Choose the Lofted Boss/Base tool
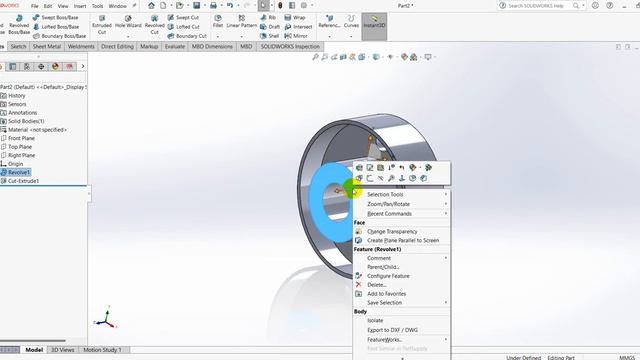The height and width of the screenshot is (360, 640). [x=56, y=27]
